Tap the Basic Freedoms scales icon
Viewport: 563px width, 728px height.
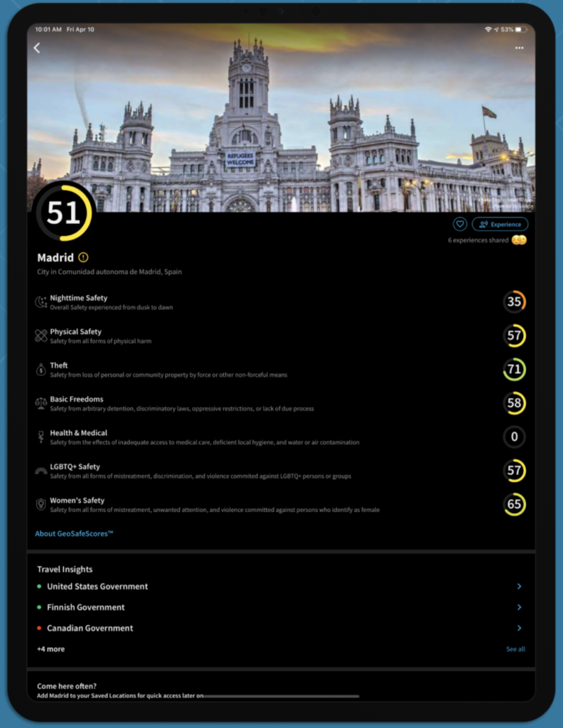(x=41, y=403)
